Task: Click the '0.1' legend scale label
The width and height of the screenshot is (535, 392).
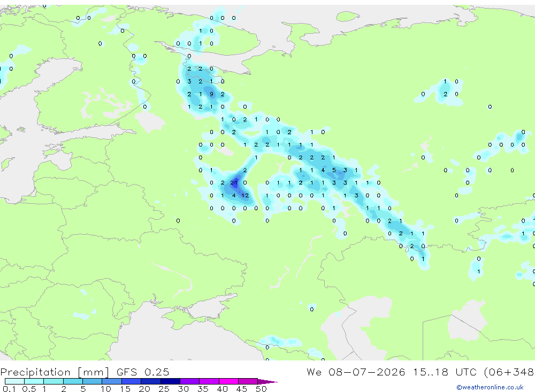Action: (x=9, y=389)
